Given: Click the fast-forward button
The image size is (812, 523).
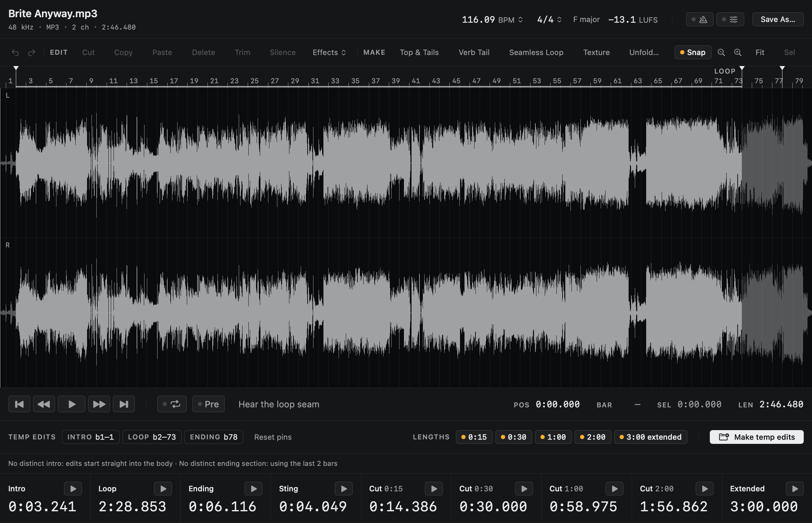Looking at the screenshot, I should click(x=99, y=404).
